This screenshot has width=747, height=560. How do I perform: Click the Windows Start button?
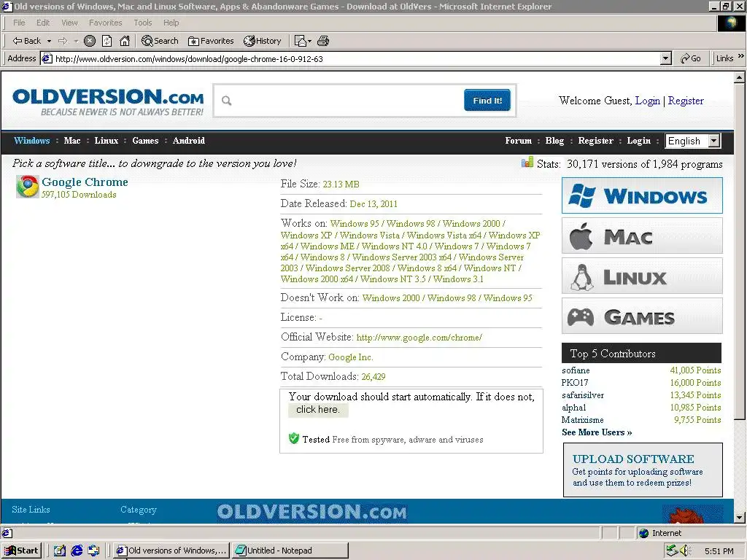(21, 551)
